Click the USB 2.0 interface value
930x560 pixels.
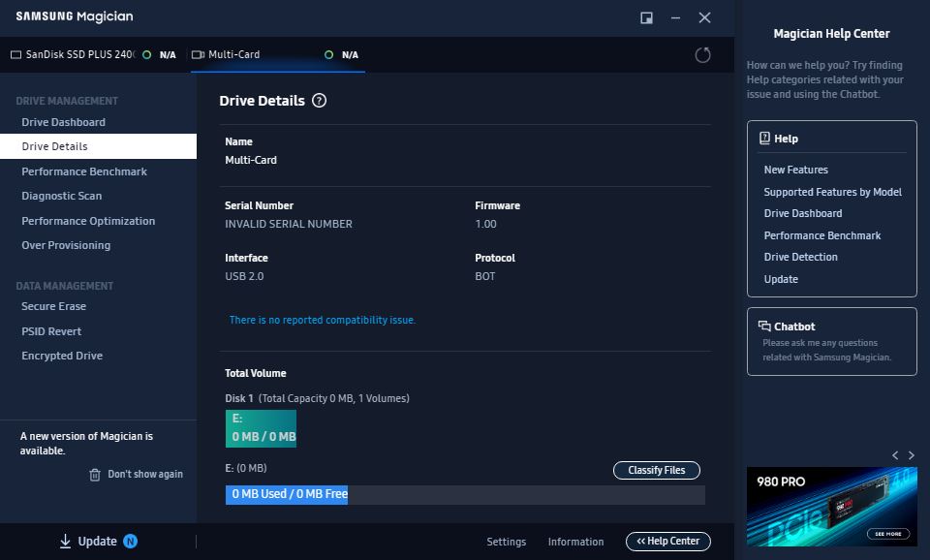(x=244, y=276)
